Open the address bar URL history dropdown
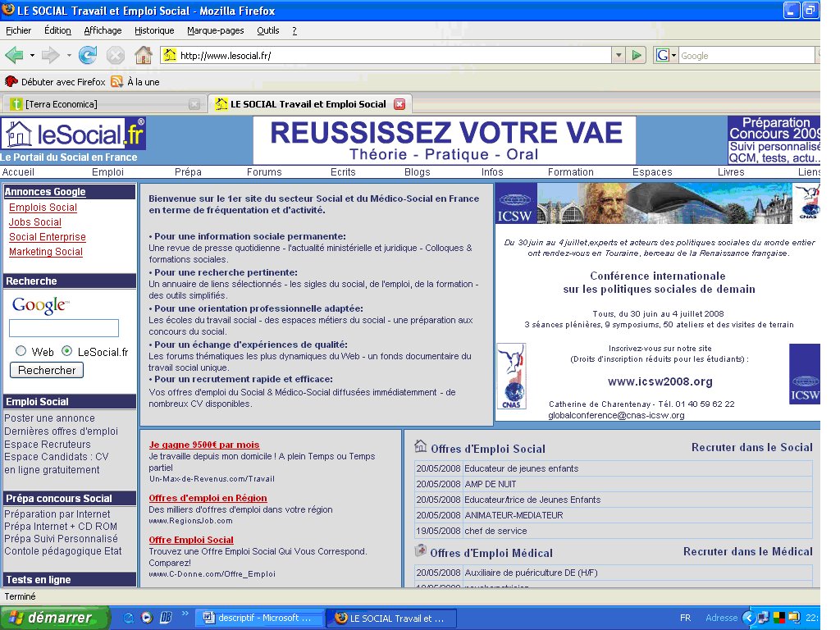840x630 pixels. (x=619, y=55)
